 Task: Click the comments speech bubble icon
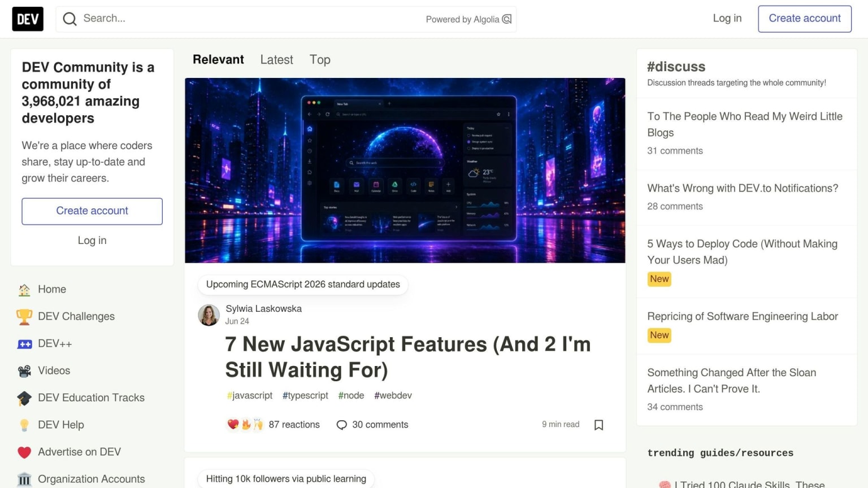click(341, 425)
